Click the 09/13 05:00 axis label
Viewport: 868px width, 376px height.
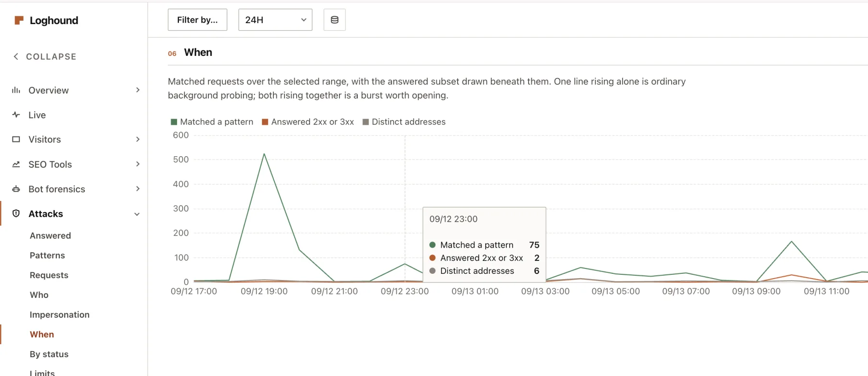(x=616, y=291)
